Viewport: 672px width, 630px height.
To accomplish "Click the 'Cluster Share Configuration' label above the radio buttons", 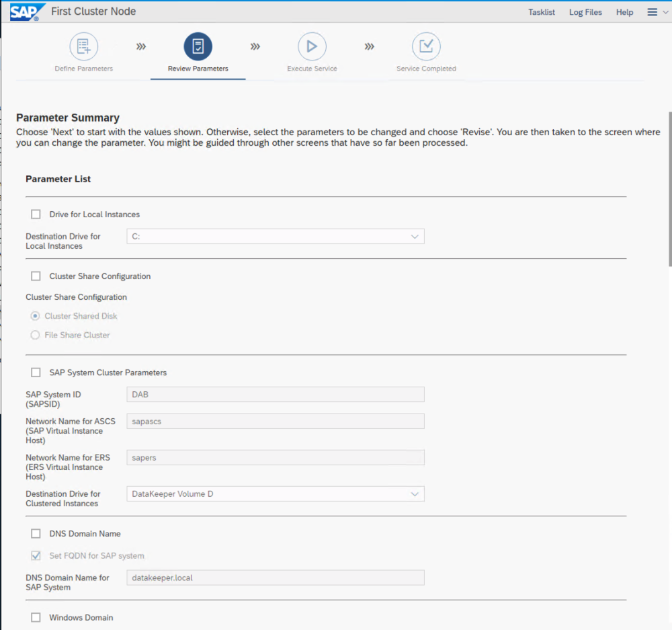I will coord(77,297).
